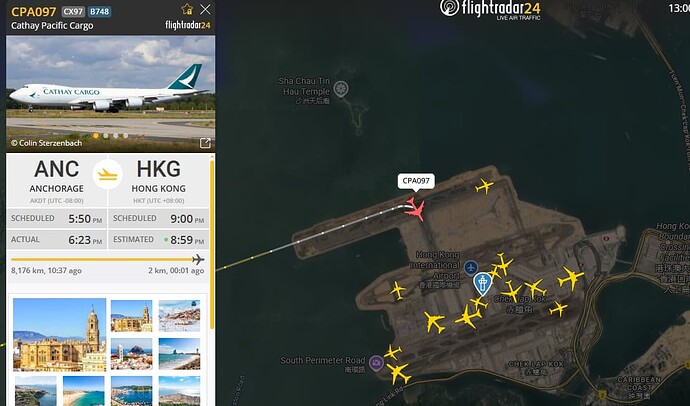Select the red CPA097 aircraft on the runway
This screenshot has width=690, height=406.
(415, 209)
